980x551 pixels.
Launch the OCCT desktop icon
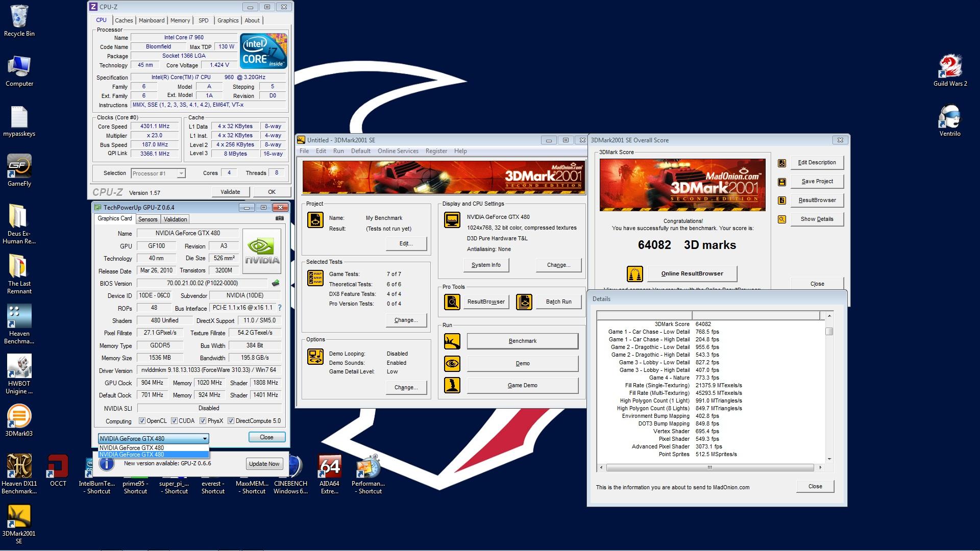[x=58, y=471]
